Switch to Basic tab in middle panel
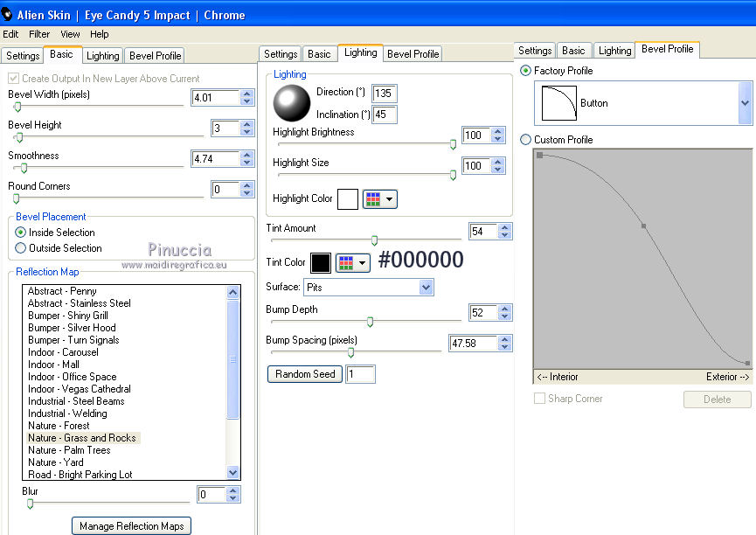This screenshot has width=756, height=535. [x=319, y=54]
